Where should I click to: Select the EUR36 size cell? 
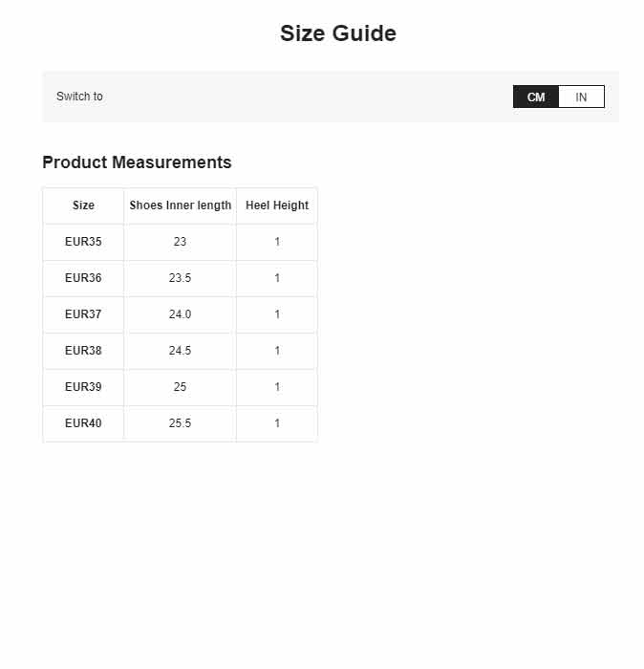[83, 278]
